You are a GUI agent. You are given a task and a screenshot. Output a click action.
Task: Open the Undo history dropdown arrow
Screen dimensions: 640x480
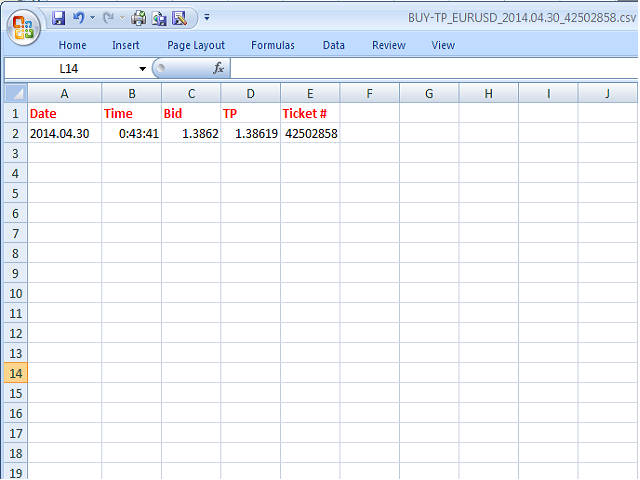[92, 18]
